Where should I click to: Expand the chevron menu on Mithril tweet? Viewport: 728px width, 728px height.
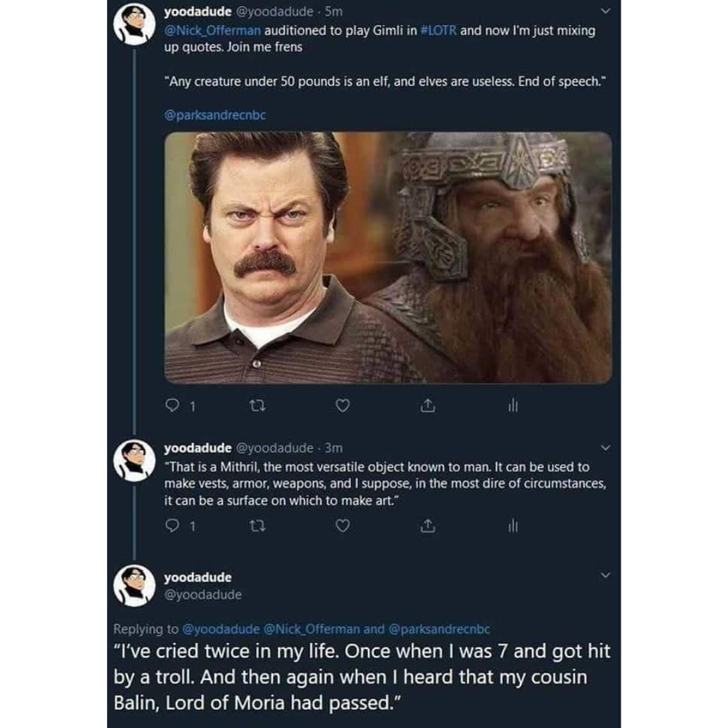click(605, 448)
